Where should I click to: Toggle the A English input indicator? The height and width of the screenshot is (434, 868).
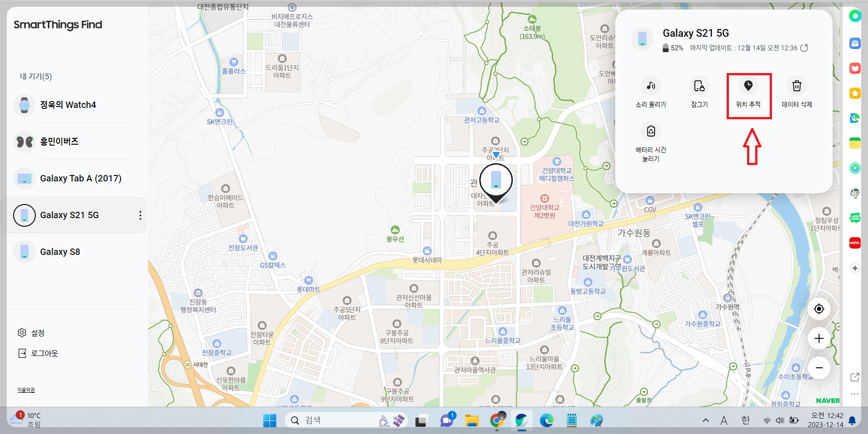724,420
